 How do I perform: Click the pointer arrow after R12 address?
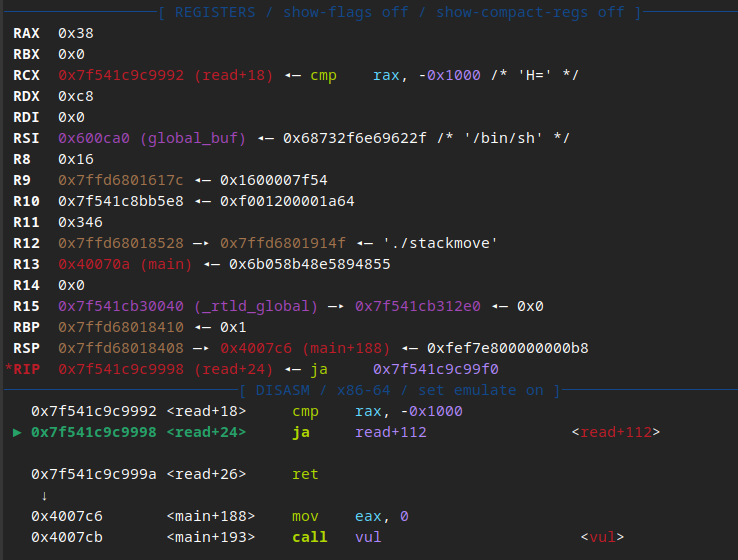(201, 244)
